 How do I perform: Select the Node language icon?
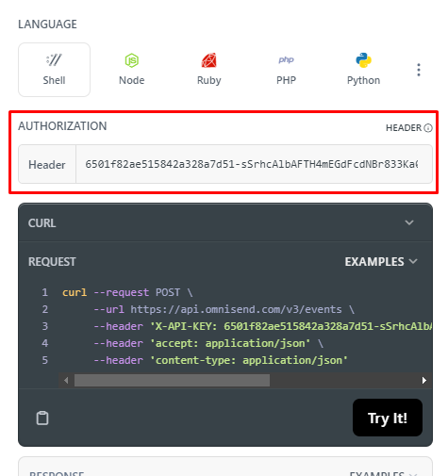132,60
